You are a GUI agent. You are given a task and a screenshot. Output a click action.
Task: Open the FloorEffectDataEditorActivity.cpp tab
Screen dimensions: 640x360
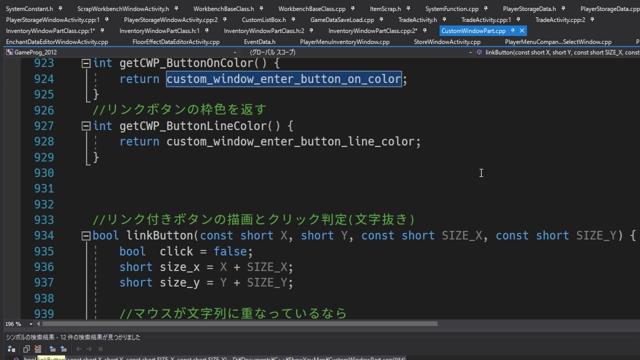[176, 42]
